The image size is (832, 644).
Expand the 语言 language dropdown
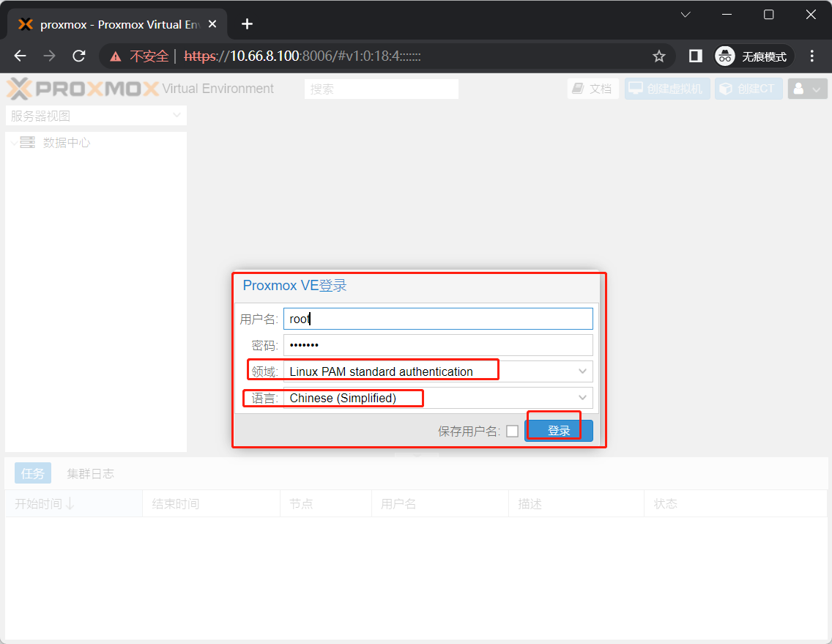(582, 398)
